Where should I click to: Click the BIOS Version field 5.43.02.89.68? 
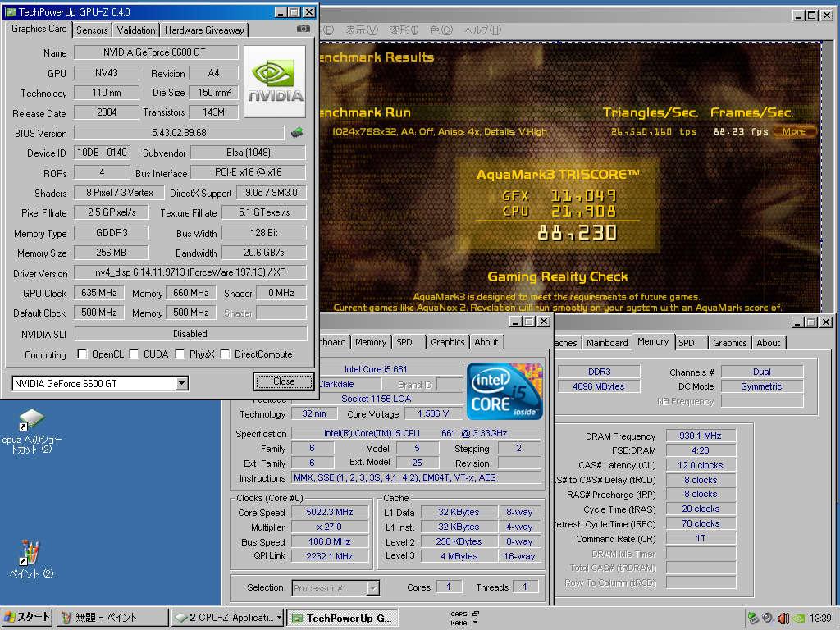coord(179,132)
